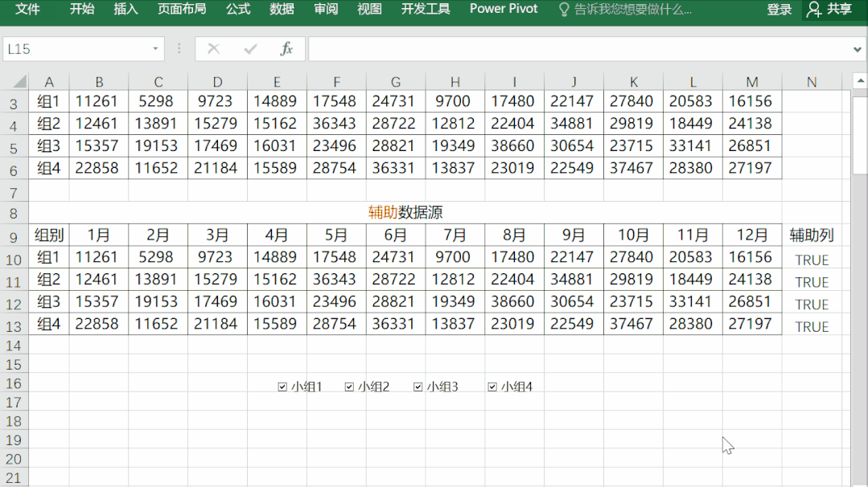Select cell 27197 in row 13
Image resolution: width=868 pixels, height=487 pixels.
pos(751,324)
